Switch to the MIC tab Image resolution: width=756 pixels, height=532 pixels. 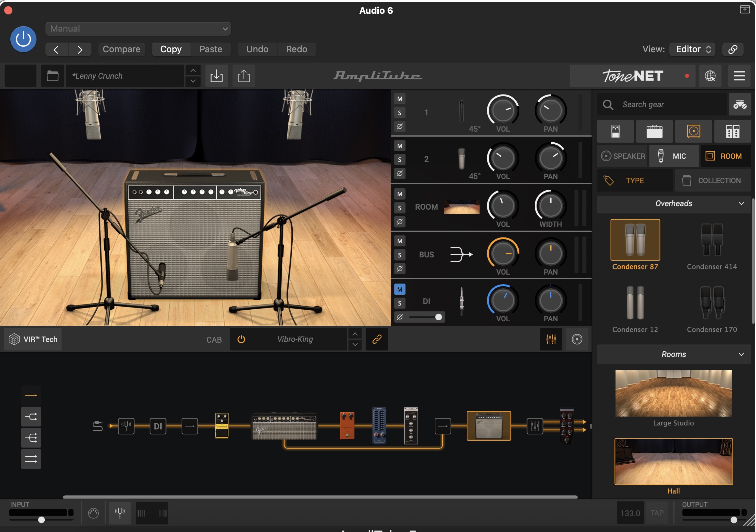(x=674, y=156)
